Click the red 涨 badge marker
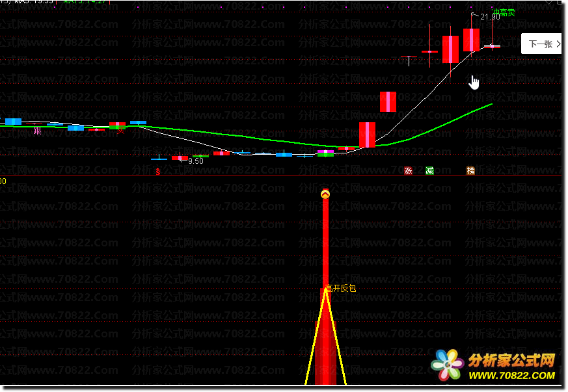The image size is (568, 392). pos(408,170)
